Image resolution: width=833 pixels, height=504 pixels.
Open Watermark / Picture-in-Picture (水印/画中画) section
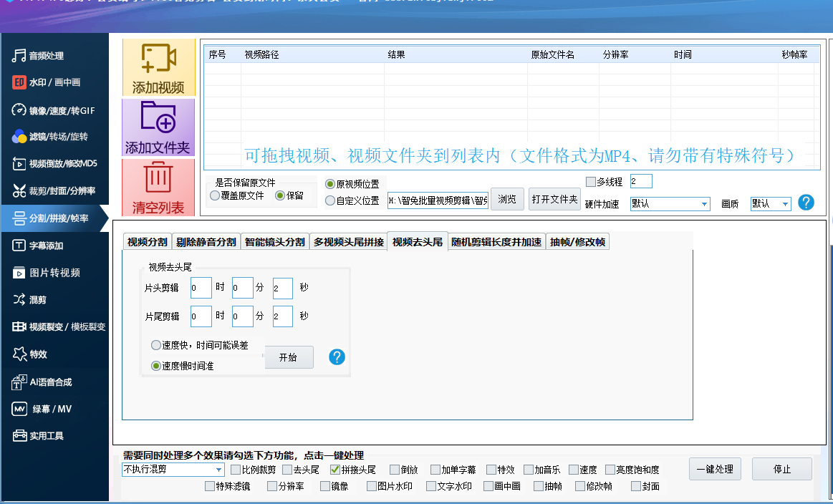pos(54,83)
